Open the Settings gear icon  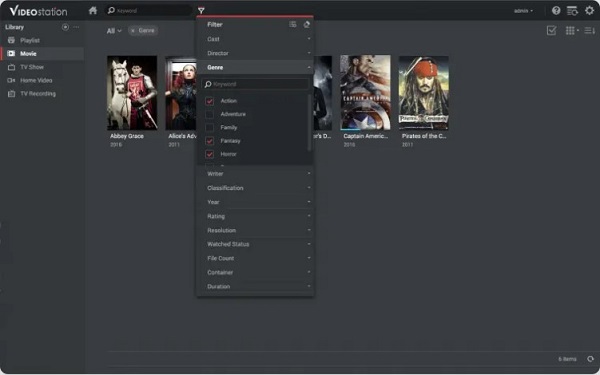pos(589,10)
